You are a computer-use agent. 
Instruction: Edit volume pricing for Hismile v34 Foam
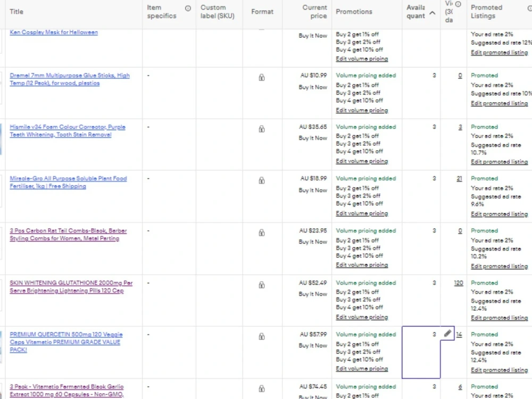(362, 161)
